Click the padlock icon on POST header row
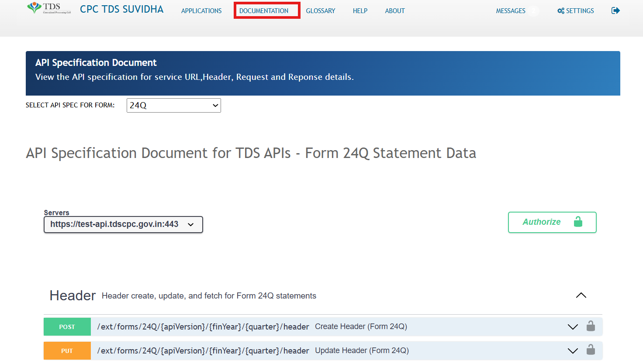This screenshot has width=643, height=364. 591,326
